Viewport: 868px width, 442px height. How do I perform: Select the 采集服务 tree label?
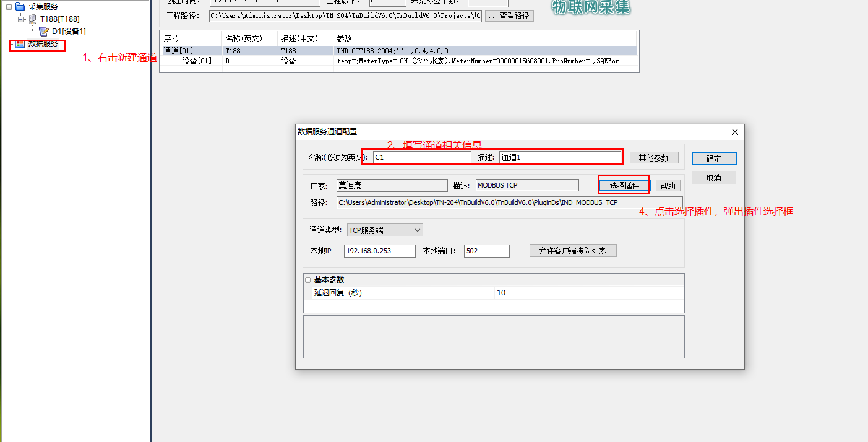(x=44, y=7)
